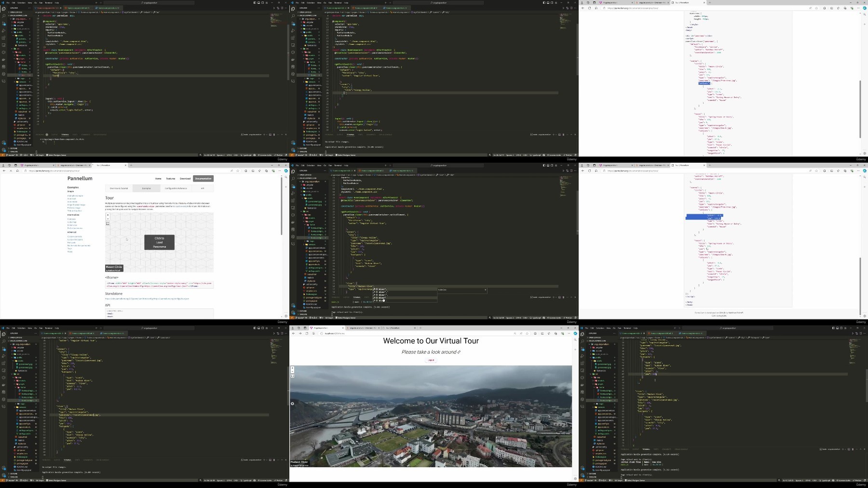Expand OUTLINE section in top-left VS Code
The image size is (868, 488).
point(14,149)
